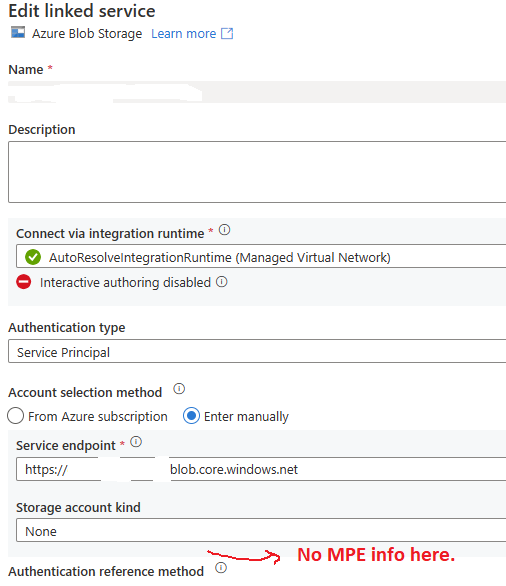Click the Authentication reference method label
This screenshot has height=586, width=506.
click(106, 571)
